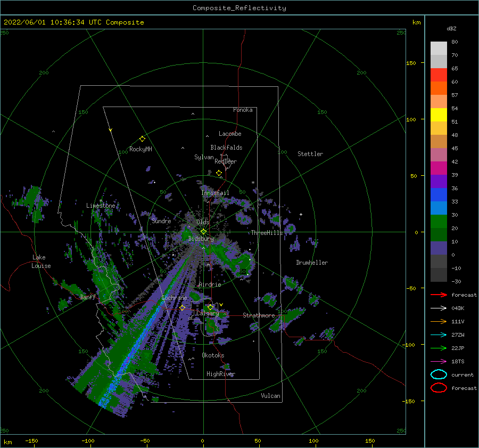Pick the 33–36 dBZ blue legend swatch

point(439,194)
